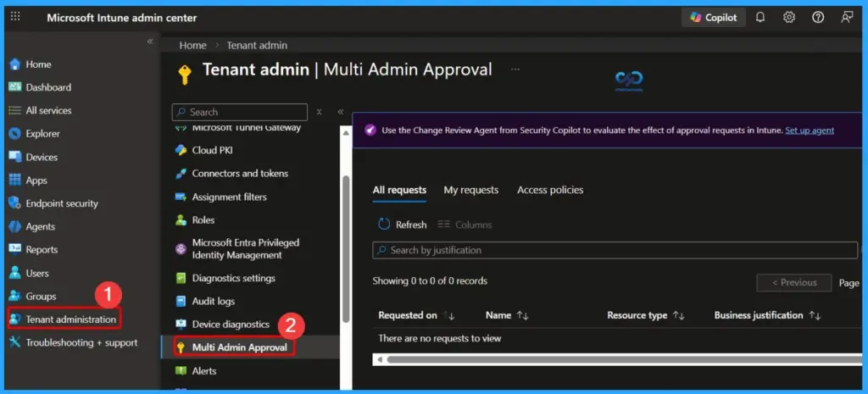Sort by Resource type column
This screenshot has height=394, width=868.
pyautogui.click(x=646, y=315)
